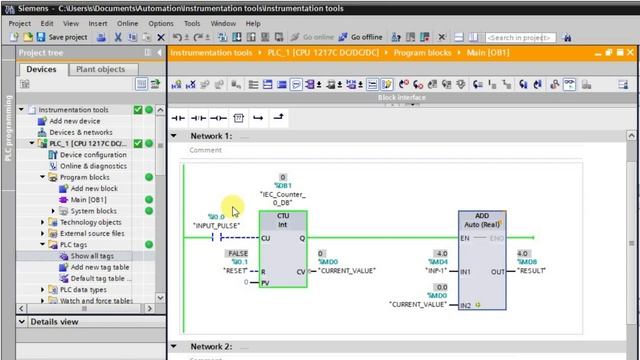Redo the last undone action
The width and height of the screenshot is (640, 360).
[x=198, y=38]
